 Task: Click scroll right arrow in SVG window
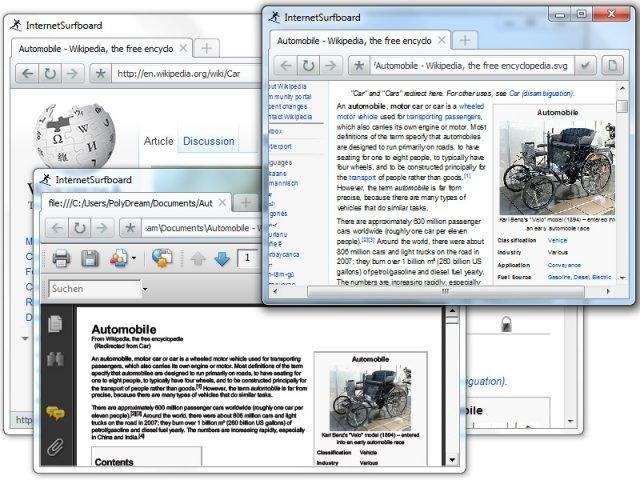click(x=608, y=291)
